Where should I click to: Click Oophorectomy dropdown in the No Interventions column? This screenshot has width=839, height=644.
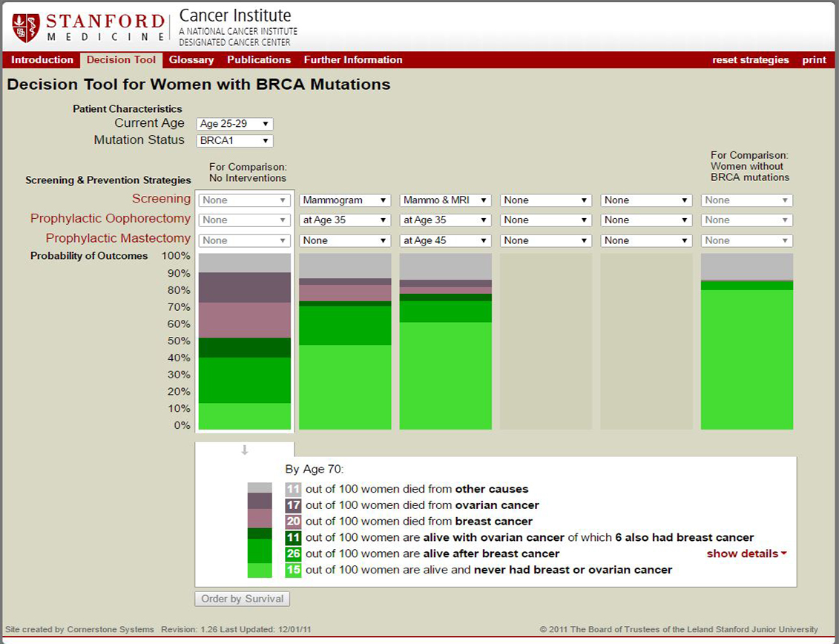245,220
